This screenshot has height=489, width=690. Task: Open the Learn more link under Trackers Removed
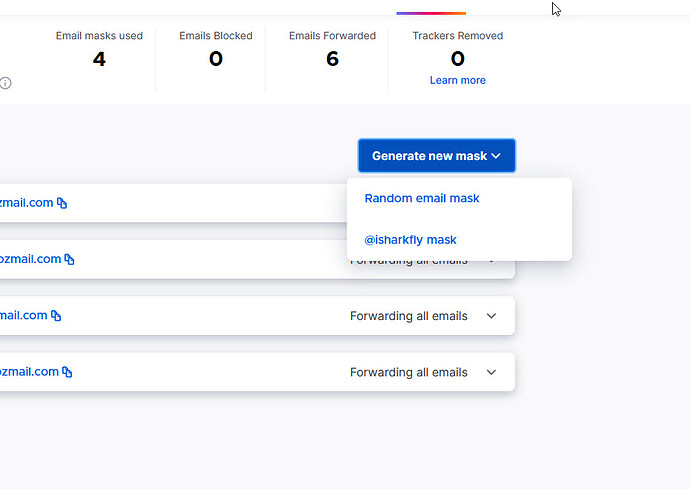pos(458,80)
